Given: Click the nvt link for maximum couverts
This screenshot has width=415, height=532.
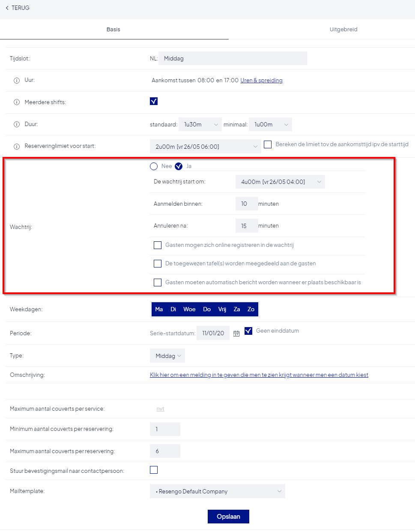Looking at the screenshot, I should tap(160, 409).
